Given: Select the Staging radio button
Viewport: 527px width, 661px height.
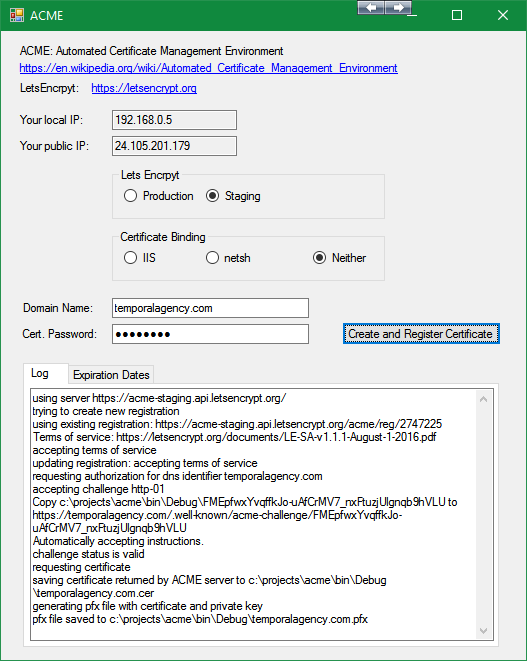Looking at the screenshot, I should click(233, 196).
